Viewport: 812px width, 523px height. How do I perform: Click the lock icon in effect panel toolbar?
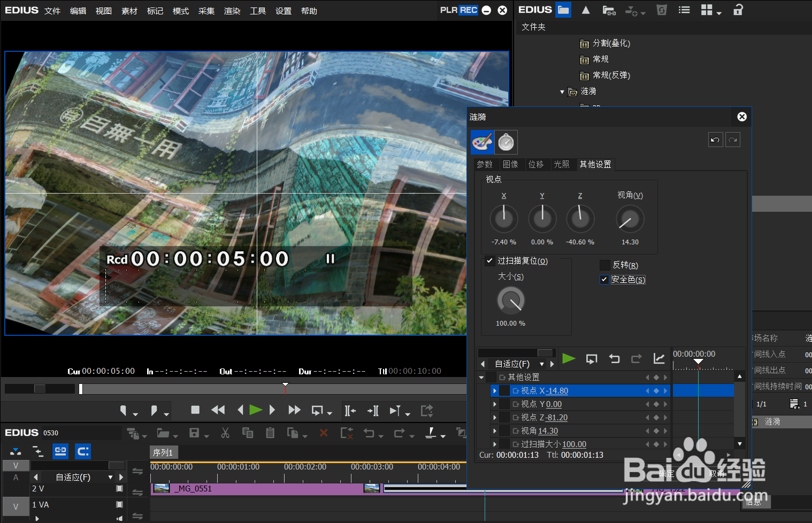pyautogui.click(x=738, y=10)
